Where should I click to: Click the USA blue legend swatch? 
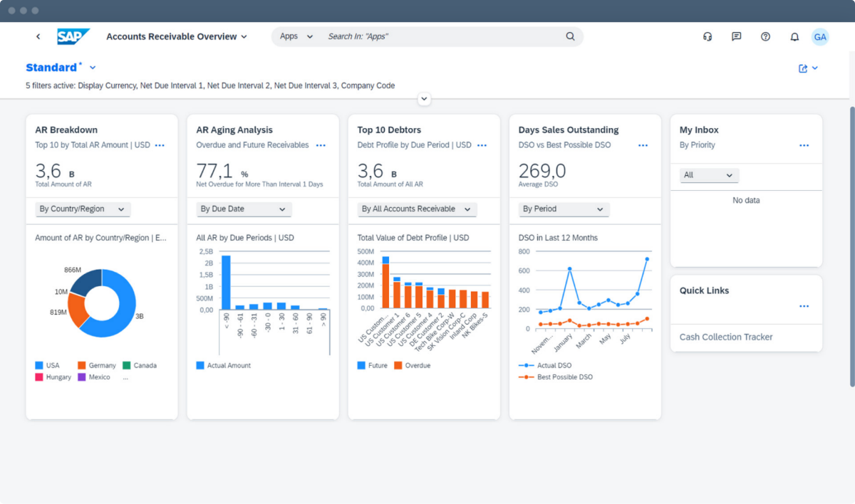click(x=39, y=366)
